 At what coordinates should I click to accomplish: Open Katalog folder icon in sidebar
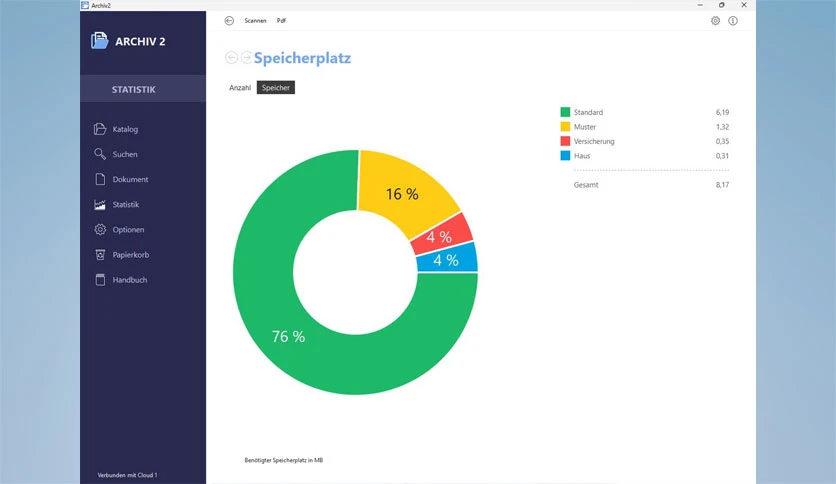pyautogui.click(x=100, y=129)
